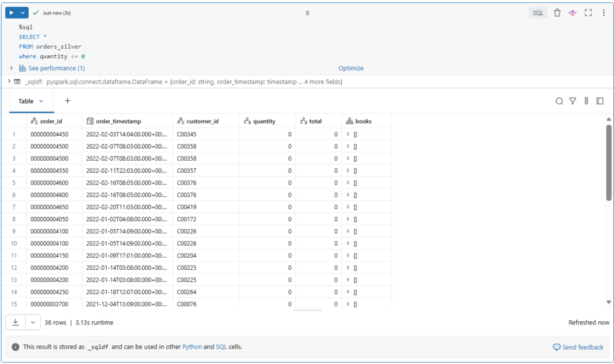Viewport: 614px width, 364px height.
Task: Open download options dropdown
Action: (32, 323)
